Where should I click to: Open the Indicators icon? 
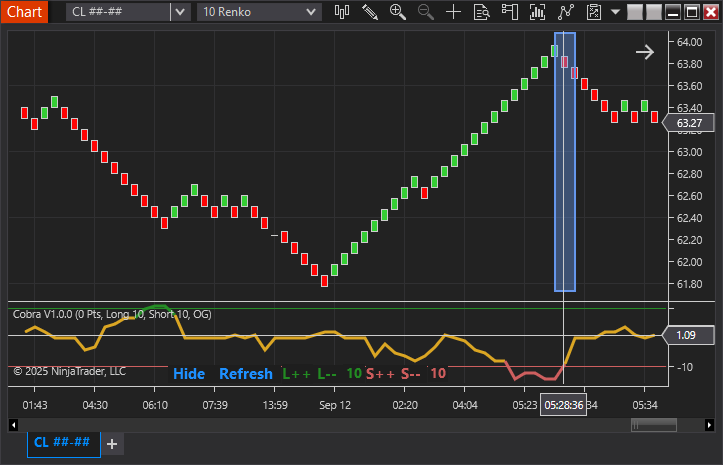pos(539,12)
